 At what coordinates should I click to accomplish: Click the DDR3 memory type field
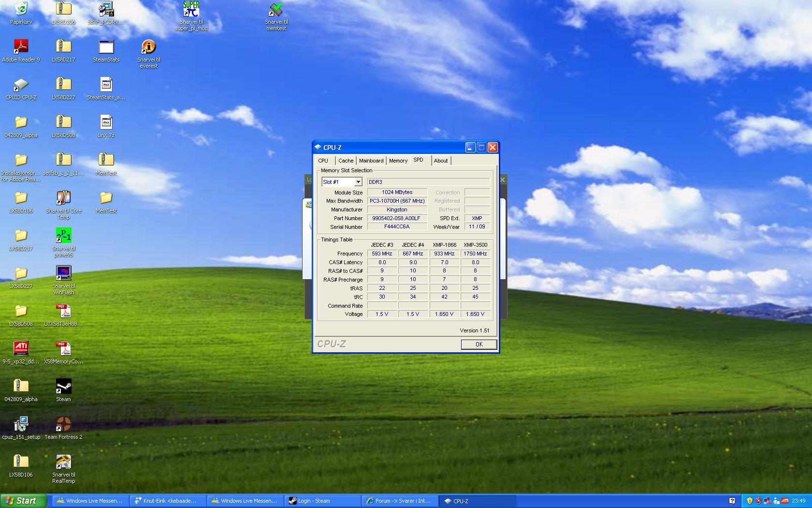click(x=428, y=182)
